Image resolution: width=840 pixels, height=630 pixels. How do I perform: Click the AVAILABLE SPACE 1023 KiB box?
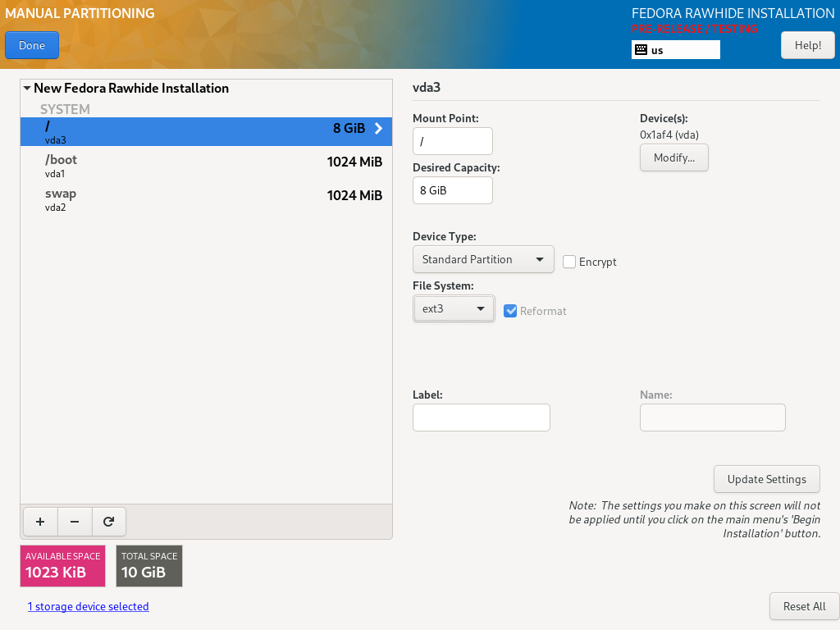[x=62, y=566]
